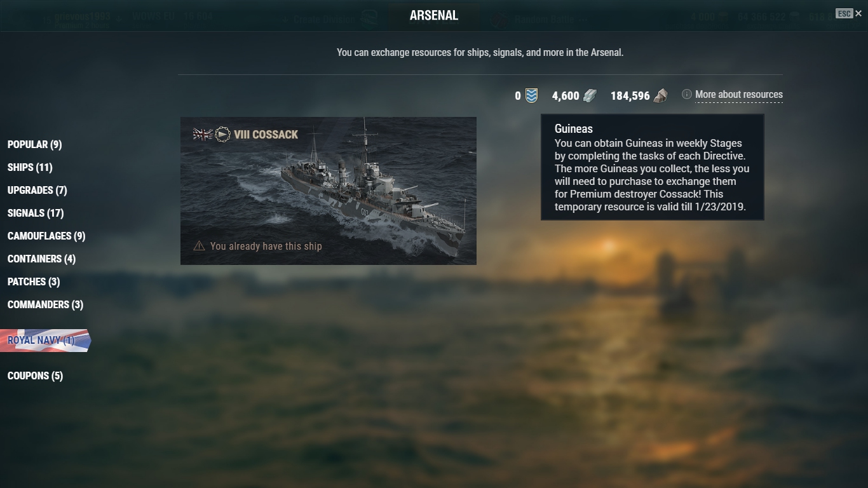Viewport: 868px width, 488px height.
Task: View the PATCHES (3) category
Action: click(x=34, y=281)
